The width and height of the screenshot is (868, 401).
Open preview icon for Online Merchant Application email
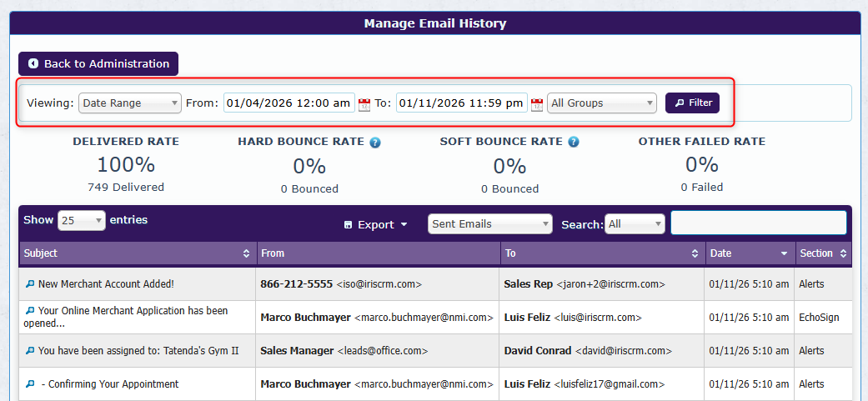coord(30,311)
